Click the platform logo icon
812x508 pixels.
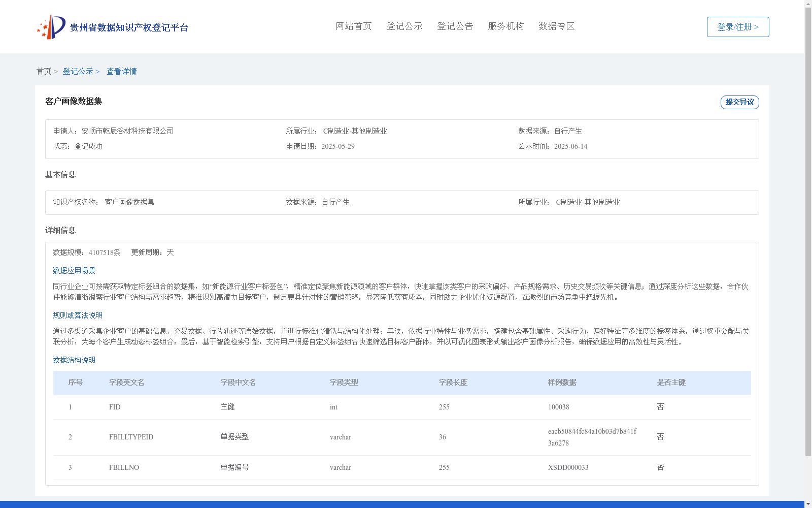tap(51, 26)
